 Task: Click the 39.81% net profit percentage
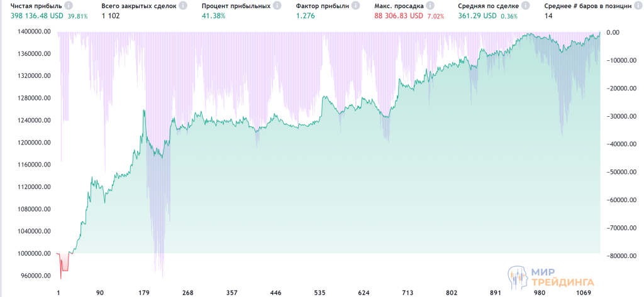tap(77, 16)
